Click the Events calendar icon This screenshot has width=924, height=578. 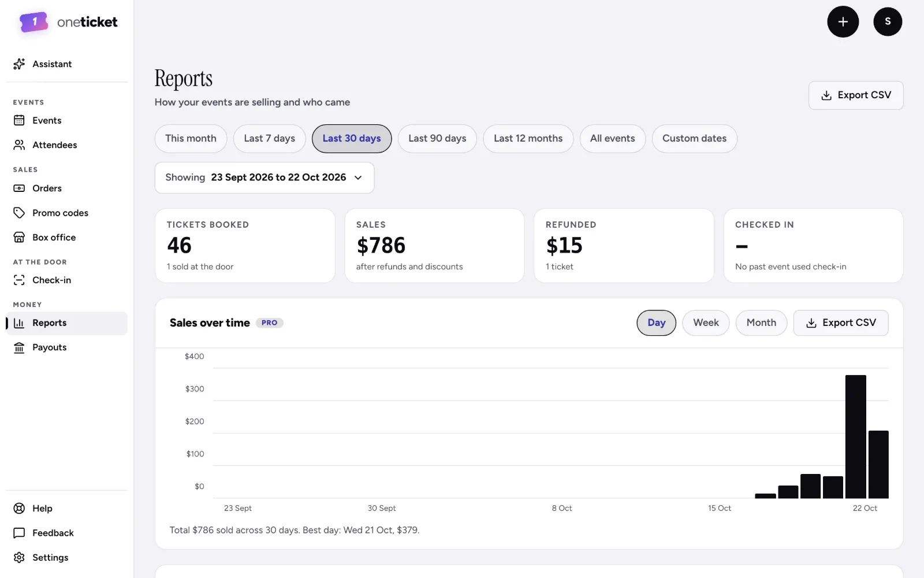(19, 120)
